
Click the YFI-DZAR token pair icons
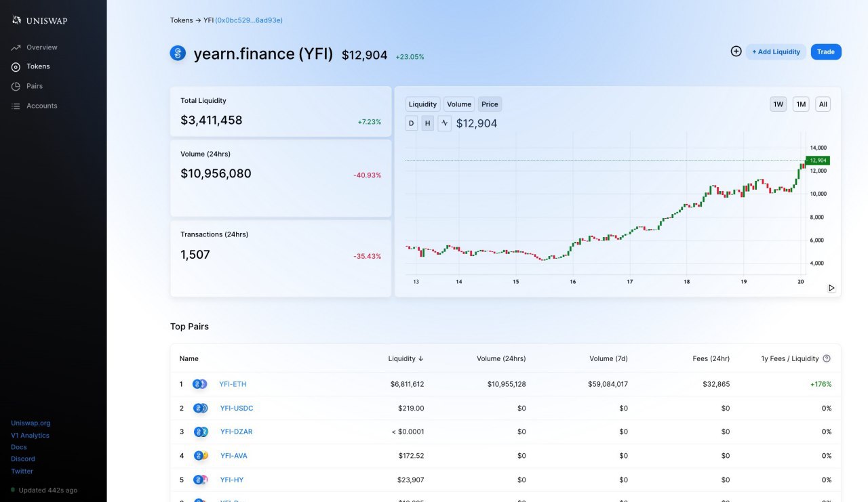[200, 432]
